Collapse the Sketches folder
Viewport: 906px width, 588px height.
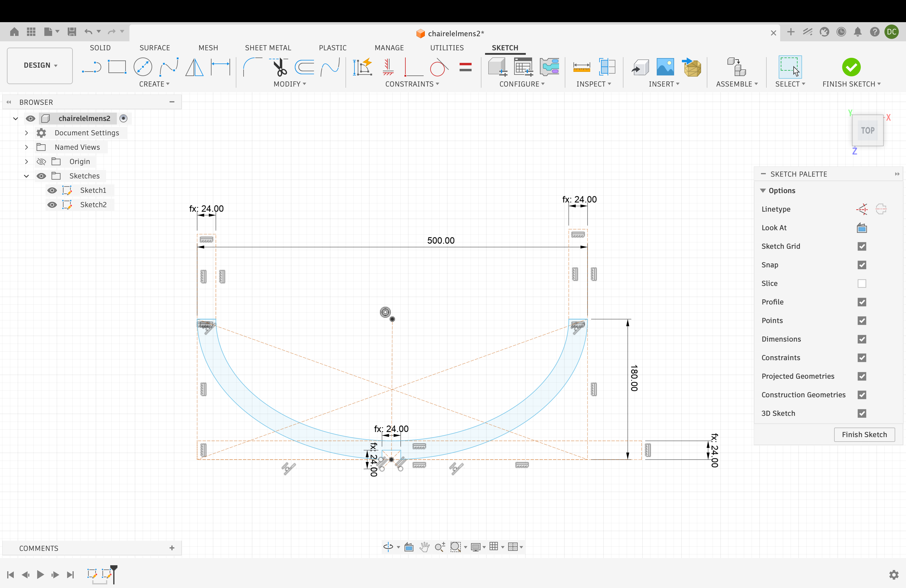26,176
